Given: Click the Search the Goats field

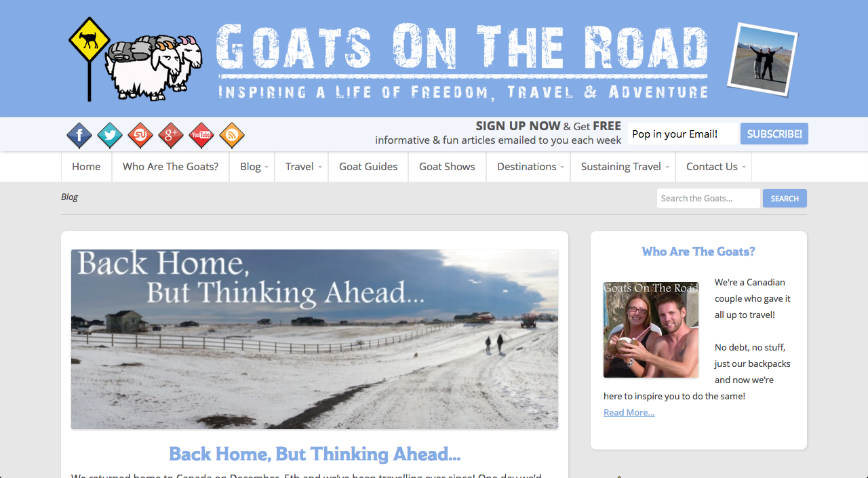Looking at the screenshot, I should [708, 199].
